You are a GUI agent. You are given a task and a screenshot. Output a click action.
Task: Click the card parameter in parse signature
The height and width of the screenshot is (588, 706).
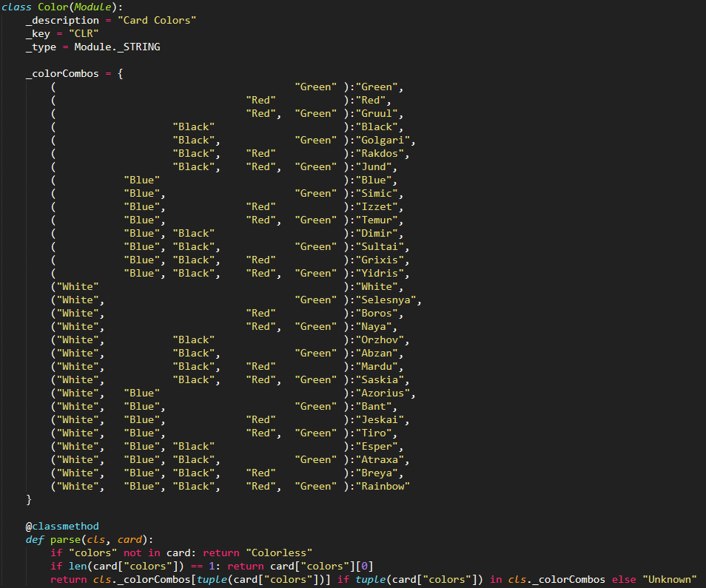tap(130, 540)
